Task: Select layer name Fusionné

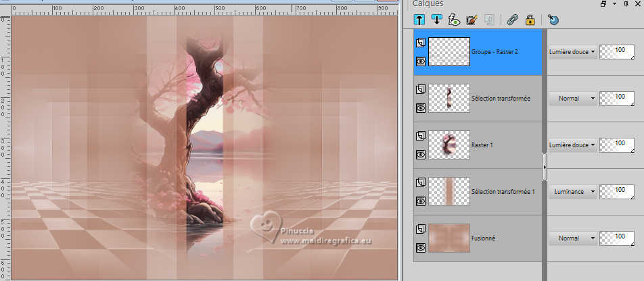Action: pos(483,238)
